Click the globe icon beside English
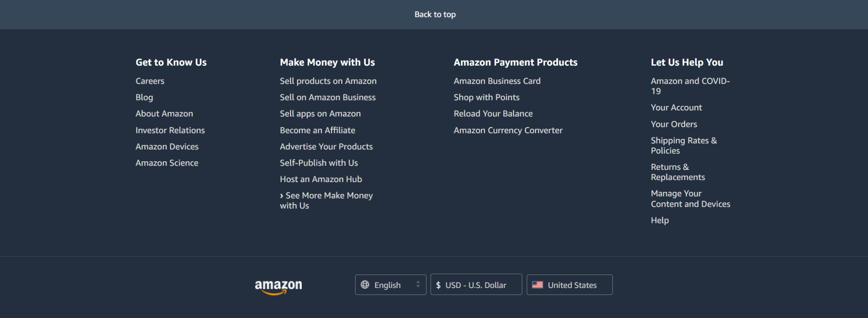Image resolution: width=868 pixels, height=318 pixels. point(365,285)
